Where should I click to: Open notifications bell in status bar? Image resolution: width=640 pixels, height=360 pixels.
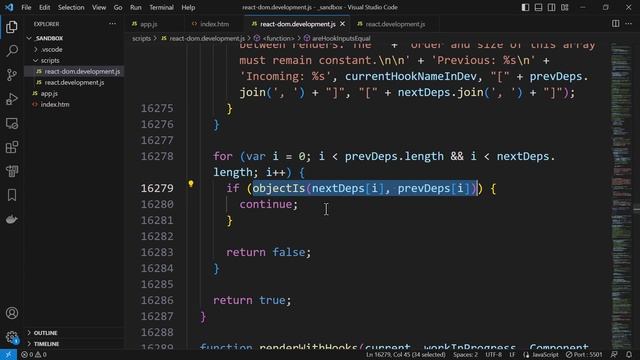[x=629, y=355]
